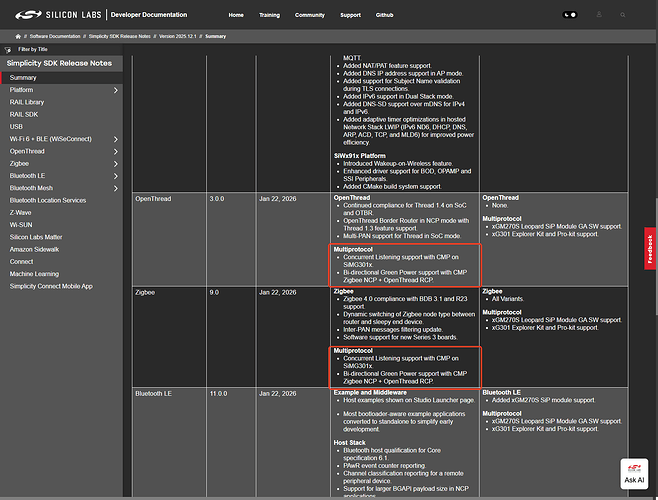
Task: Open the Training menu item
Action: pyautogui.click(x=269, y=15)
